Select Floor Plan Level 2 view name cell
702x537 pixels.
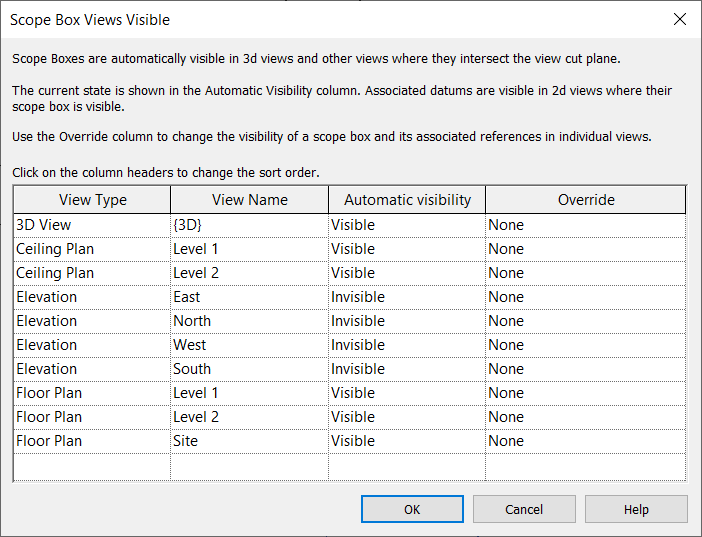(x=249, y=417)
